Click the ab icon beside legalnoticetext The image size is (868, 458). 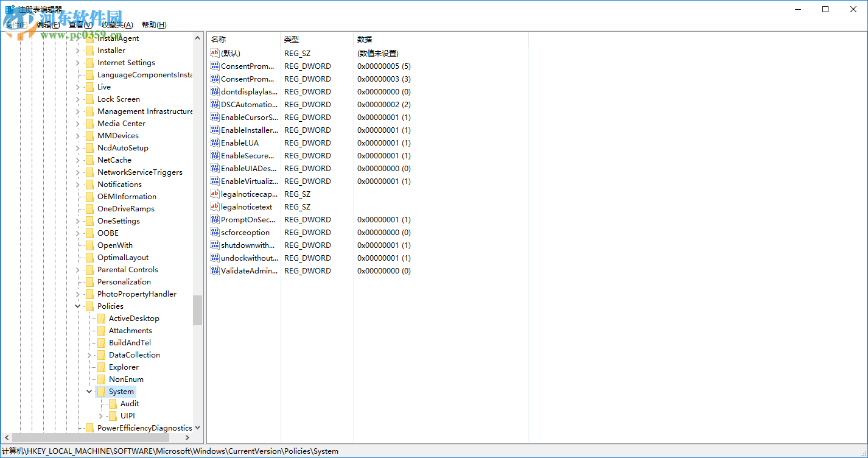click(x=214, y=206)
